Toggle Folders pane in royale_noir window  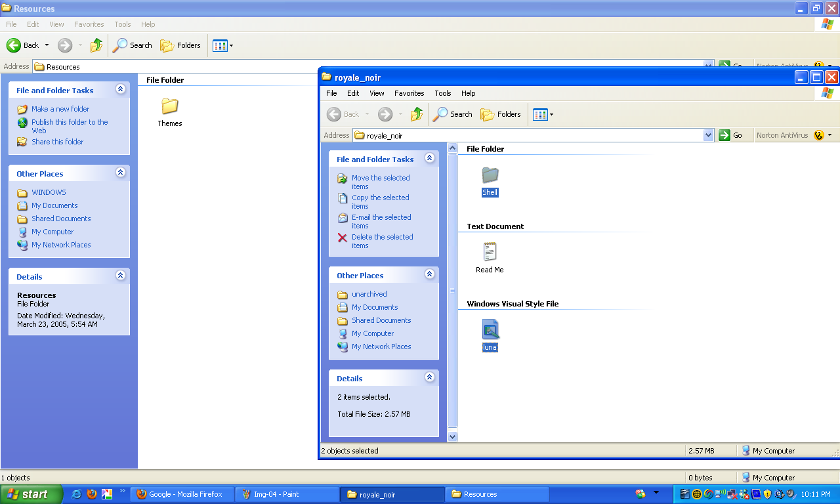point(501,114)
